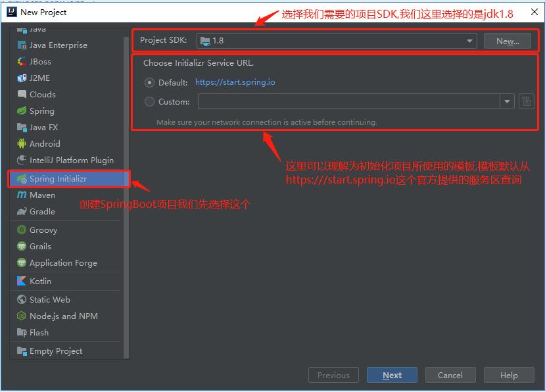
Task: Click the Spring leaf icon
Action: click(22, 111)
